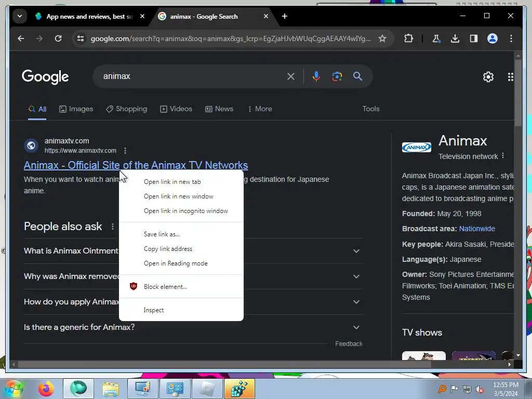This screenshot has height=399, width=532.
Task: Start voice search with microphone
Action: pyautogui.click(x=316, y=76)
